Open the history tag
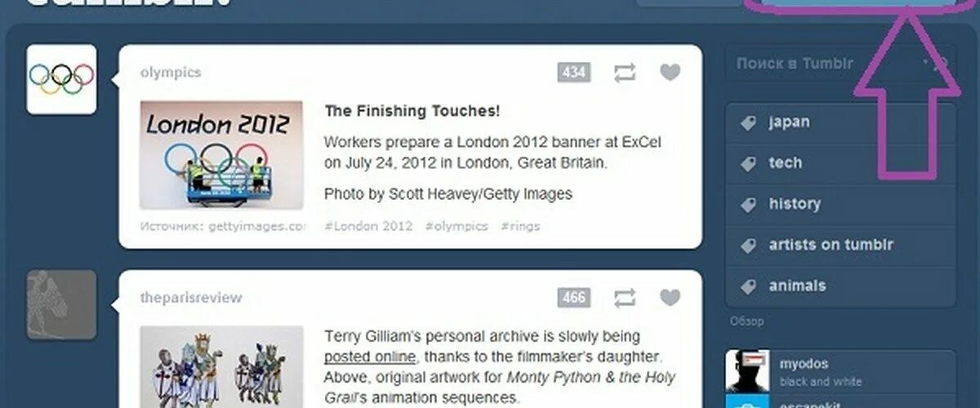 coord(840,204)
